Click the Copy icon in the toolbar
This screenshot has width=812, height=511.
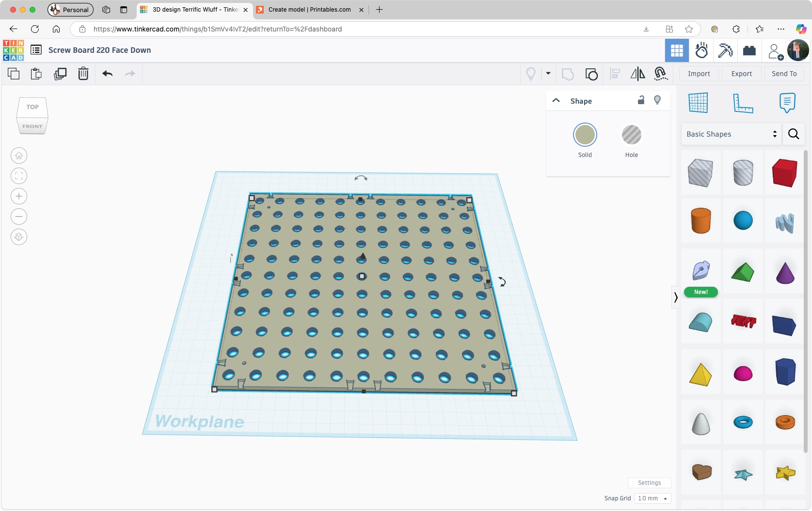[14, 74]
